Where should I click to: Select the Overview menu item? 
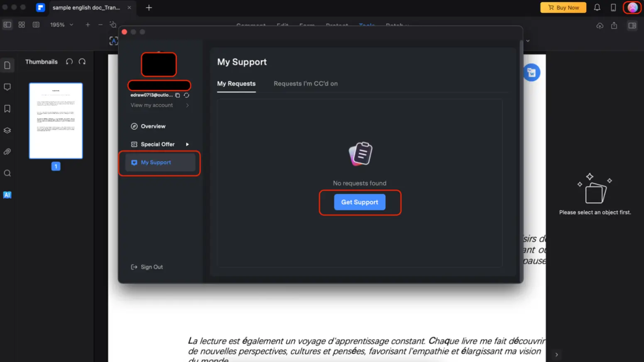pyautogui.click(x=153, y=126)
